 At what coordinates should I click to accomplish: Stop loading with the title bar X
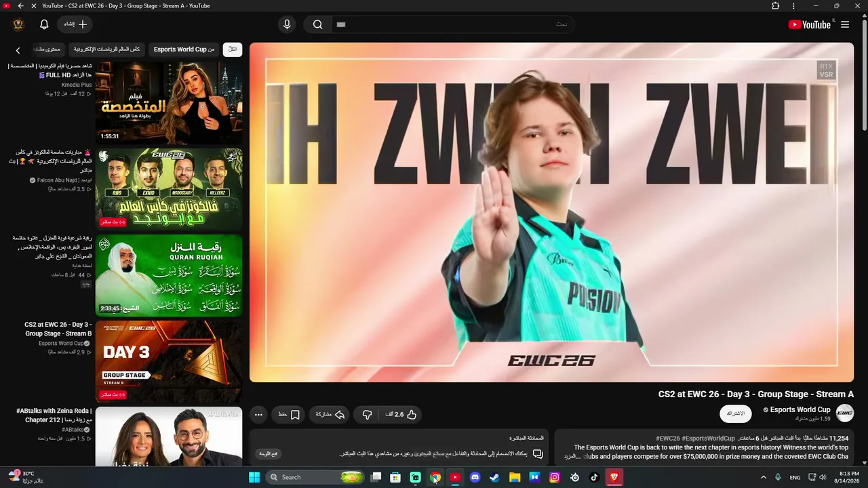coord(34,5)
